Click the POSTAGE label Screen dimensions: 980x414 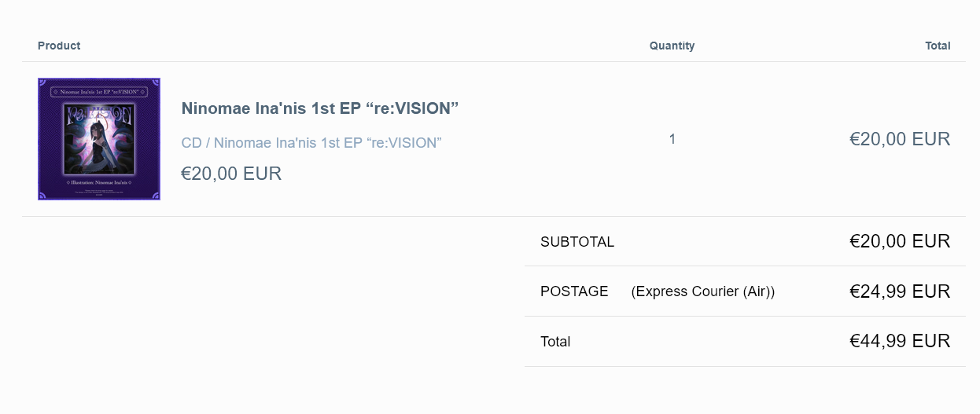574,291
